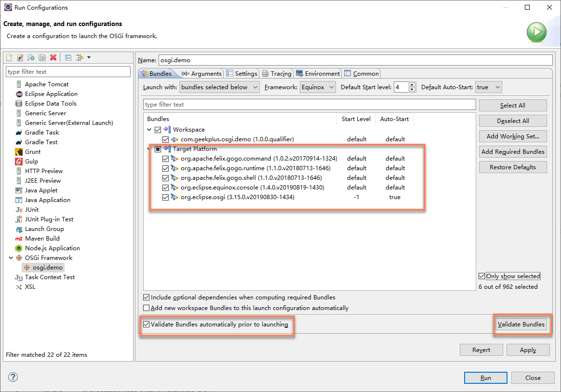Switch to the Bundles tab
The height and width of the screenshot is (392, 561).
point(156,73)
